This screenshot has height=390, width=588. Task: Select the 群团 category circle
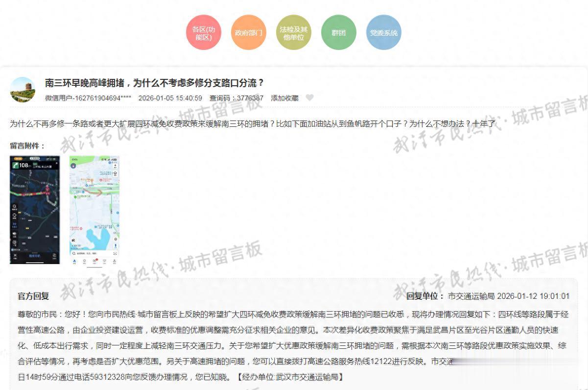tap(339, 32)
